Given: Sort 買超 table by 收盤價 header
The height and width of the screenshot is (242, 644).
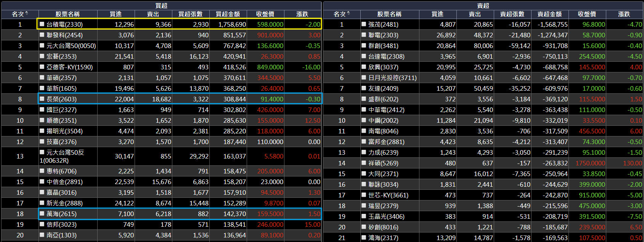Looking at the screenshot, I should [265, 14].
